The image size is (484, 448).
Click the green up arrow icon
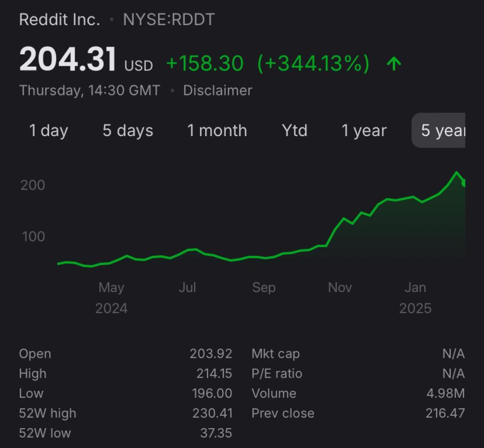[x=394, y=63]
